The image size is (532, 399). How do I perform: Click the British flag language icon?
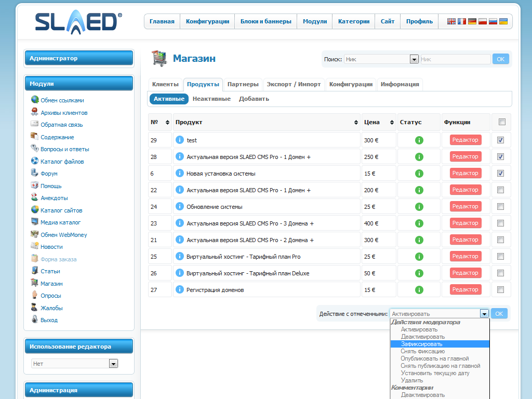(451, 21)
